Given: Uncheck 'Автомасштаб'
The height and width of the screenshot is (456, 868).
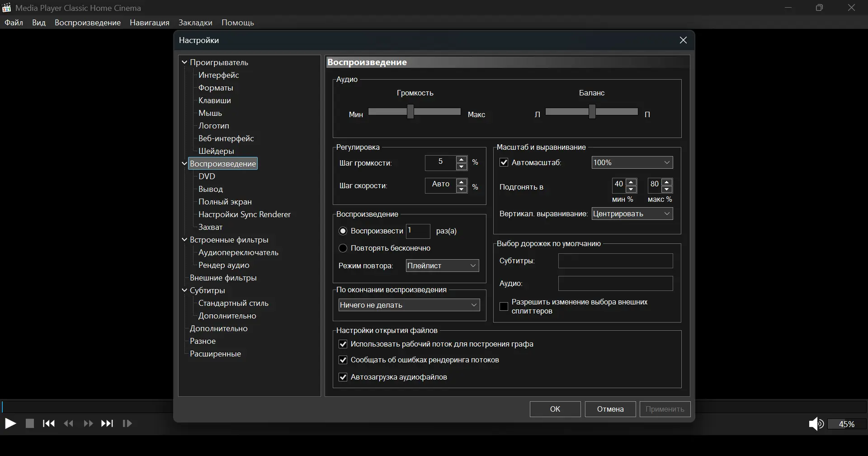Looking at the screenshot, I should click(x=504, y=162).
